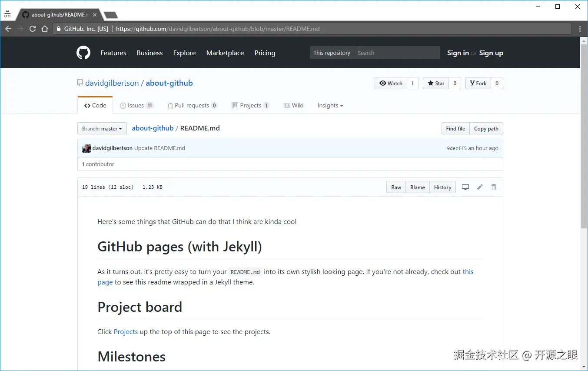This screenshot has width=588, height=371.
Task: Open the Blame view button
Action: coord(417,187)
